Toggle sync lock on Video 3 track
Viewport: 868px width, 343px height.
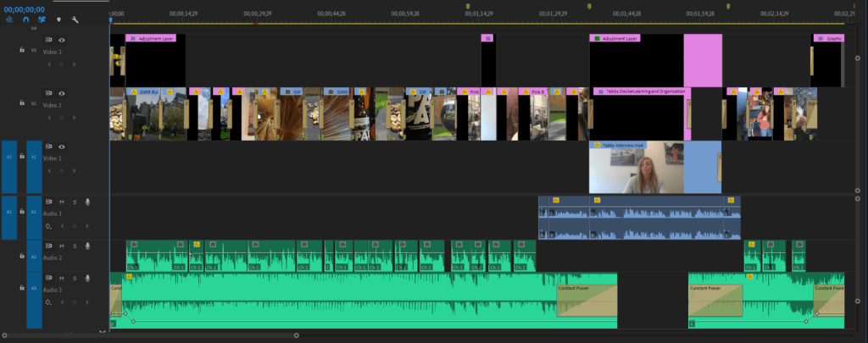click(49, 40)
